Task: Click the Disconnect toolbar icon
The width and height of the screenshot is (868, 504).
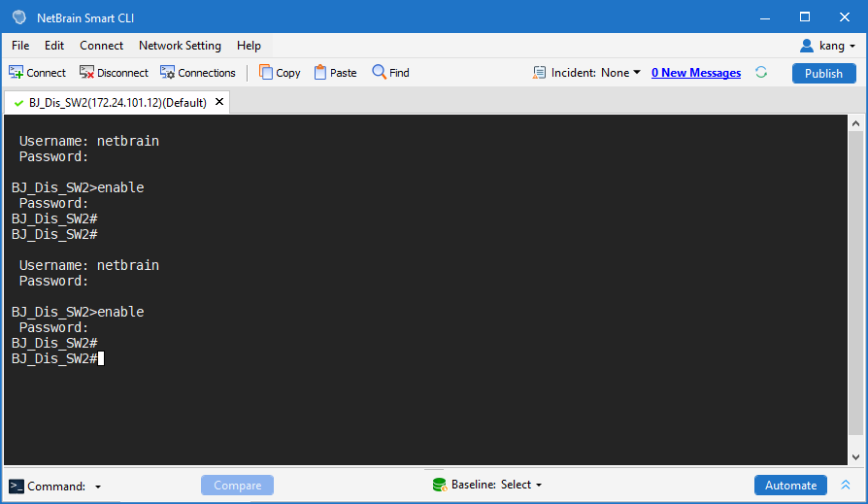Action: [86, 73]
